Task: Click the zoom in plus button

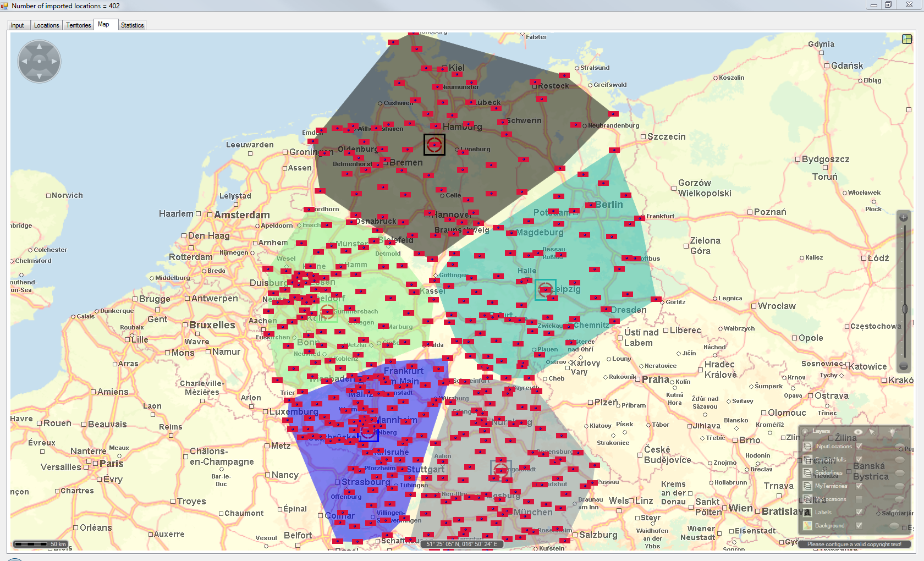Action: pos(903,218)
